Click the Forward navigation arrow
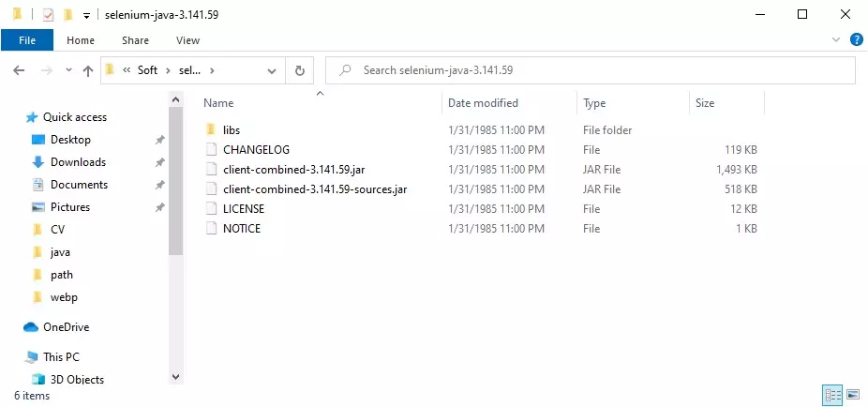The width and height of the screenshot is (868, 407). tap(47, 70)
